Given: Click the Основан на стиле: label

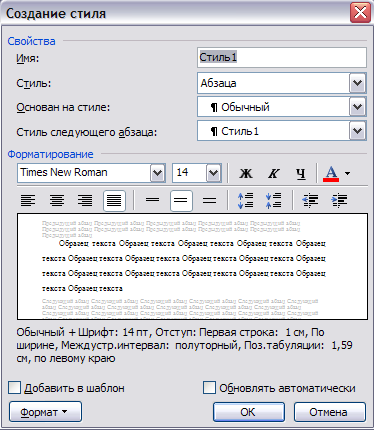Looking at the screenshot, I should pos(63,108).
